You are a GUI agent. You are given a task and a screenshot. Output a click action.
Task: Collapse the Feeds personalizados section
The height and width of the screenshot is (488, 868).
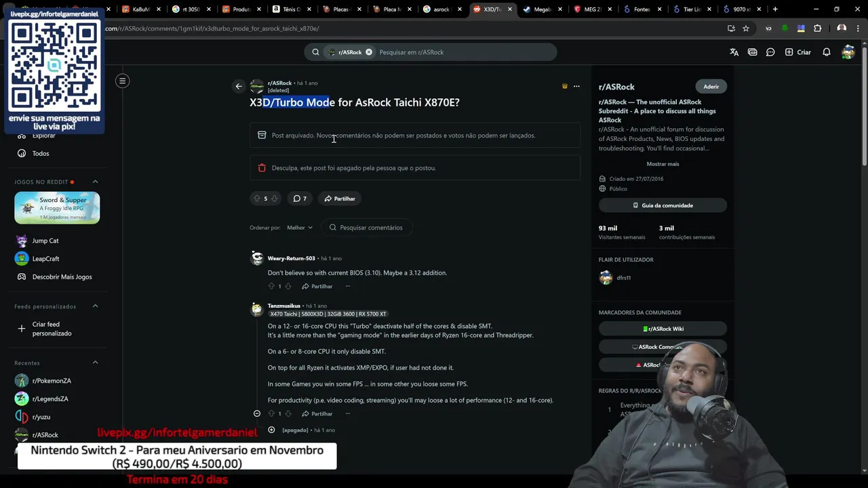95,306
